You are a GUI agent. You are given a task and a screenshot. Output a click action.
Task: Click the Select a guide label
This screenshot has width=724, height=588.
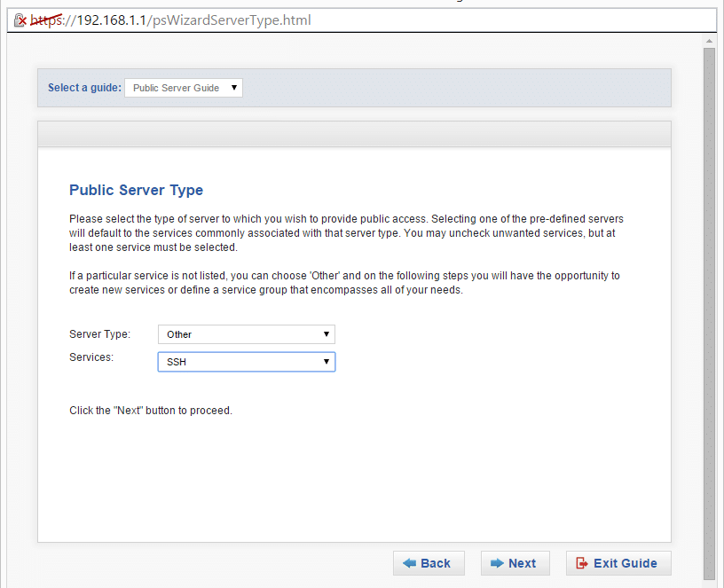(84, 88)
